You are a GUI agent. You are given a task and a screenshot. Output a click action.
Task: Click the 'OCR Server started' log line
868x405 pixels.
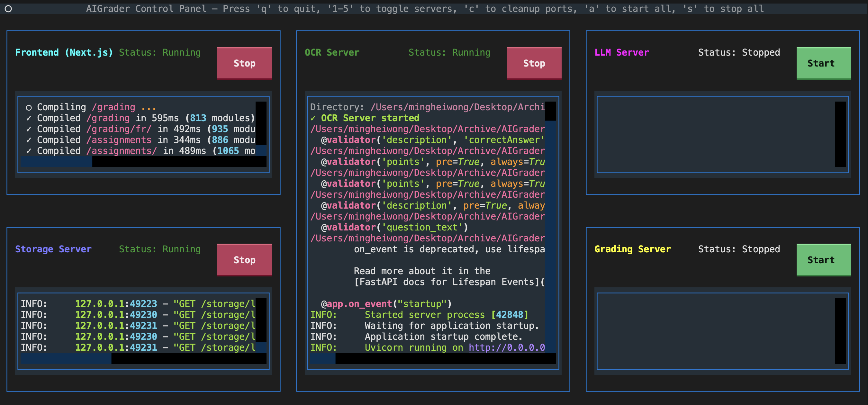(365, 118)
